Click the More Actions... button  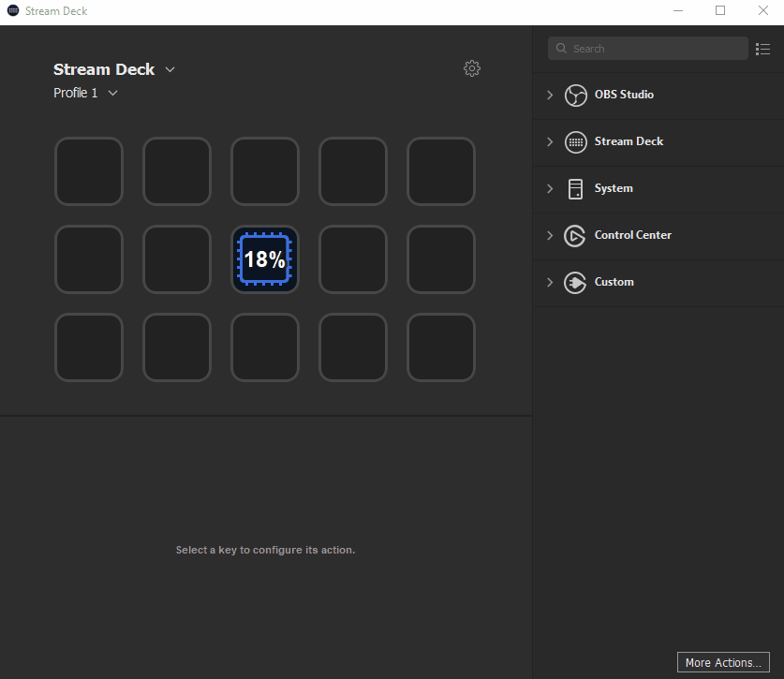[723, 662]
